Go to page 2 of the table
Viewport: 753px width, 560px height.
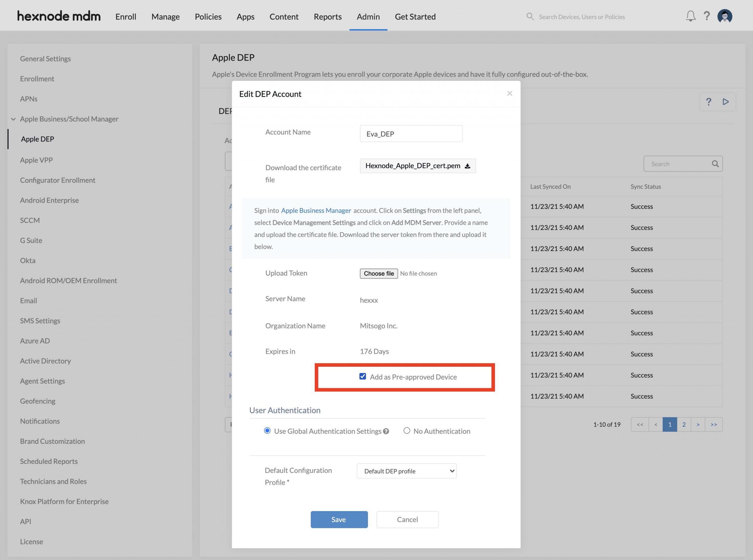[x=684, y=424]
